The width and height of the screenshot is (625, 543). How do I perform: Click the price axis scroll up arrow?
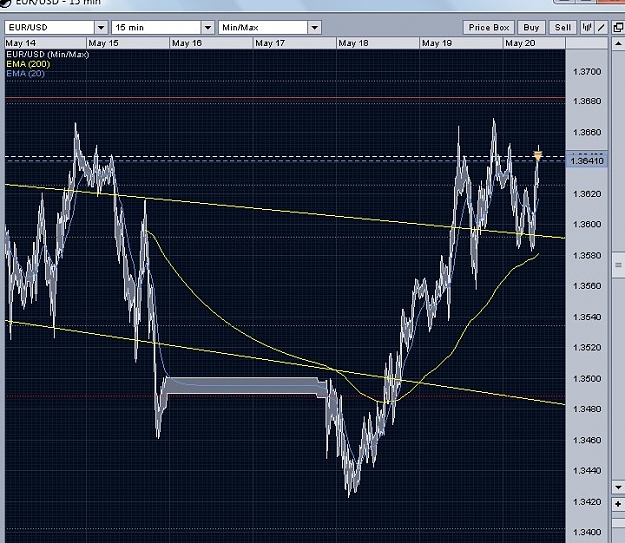(618, 43)
